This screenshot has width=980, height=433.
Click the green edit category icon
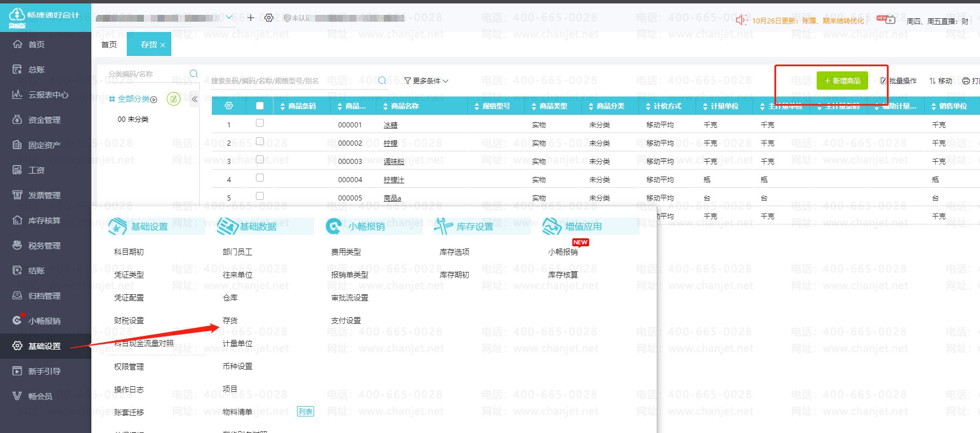tap(174, 99)
